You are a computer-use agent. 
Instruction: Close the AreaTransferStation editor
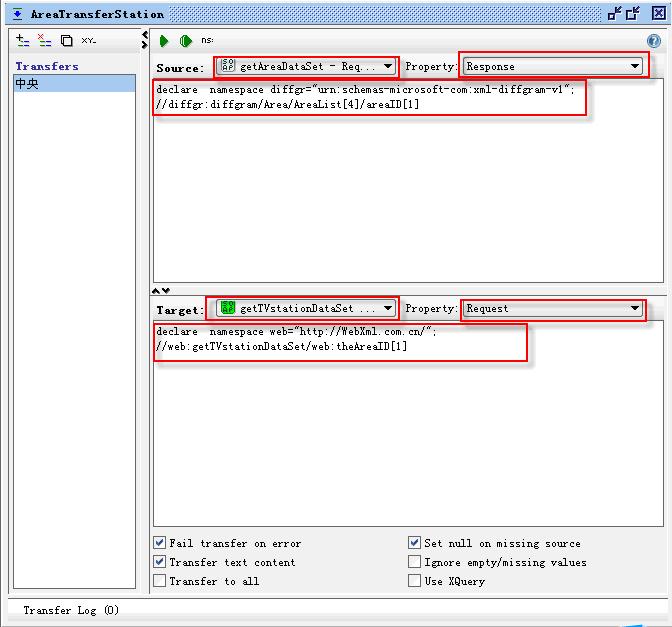click(659, 13)
